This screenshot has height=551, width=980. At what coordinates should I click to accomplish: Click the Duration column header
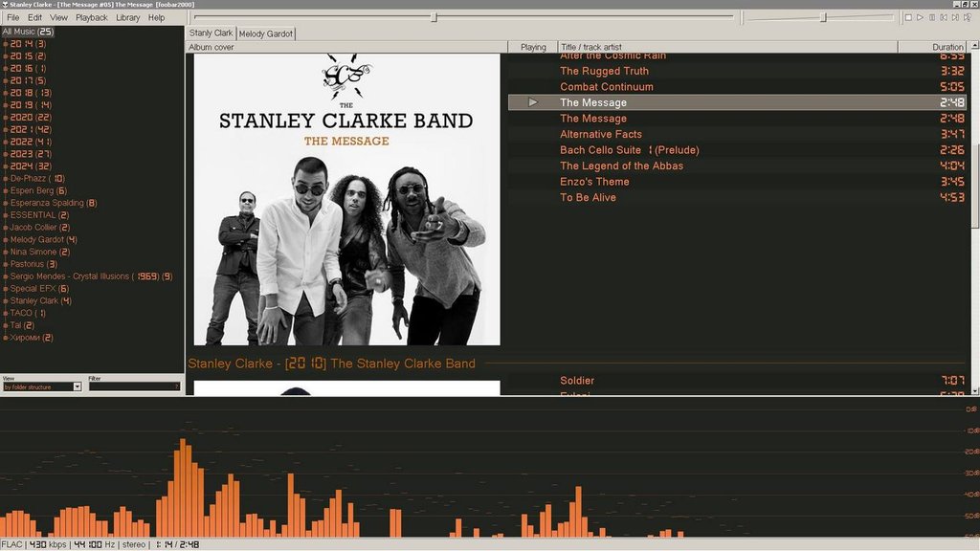(x=932, y=47)
